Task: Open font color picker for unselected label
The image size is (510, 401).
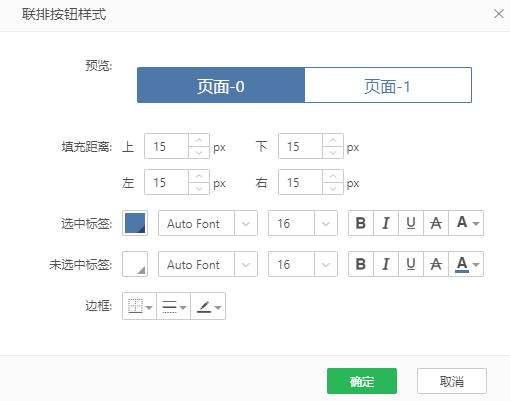Action: [466, 264]
